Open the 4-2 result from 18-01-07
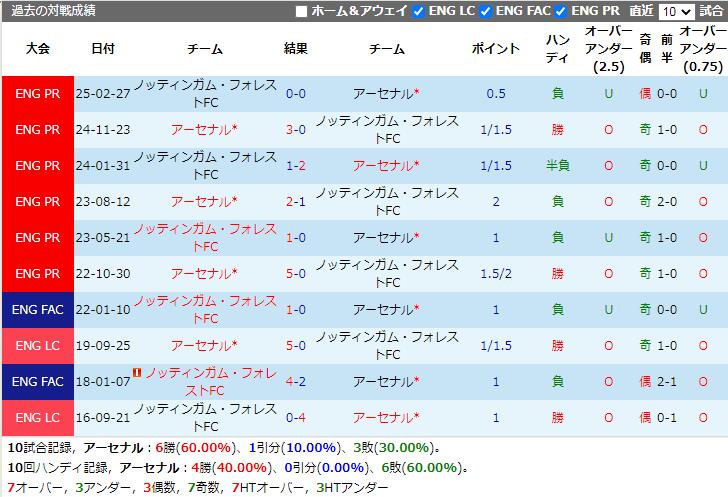The height and width of the screenshot is (497, 728). pos(296,382)
